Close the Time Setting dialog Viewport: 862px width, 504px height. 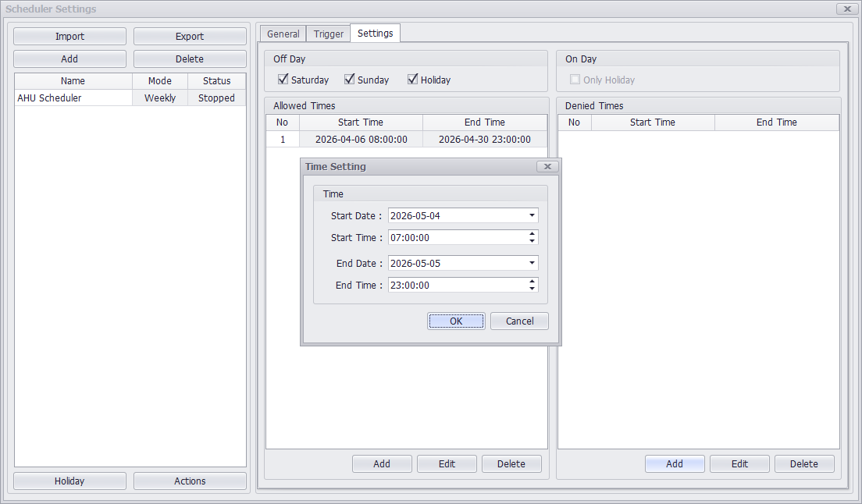(x=547, y=167)
